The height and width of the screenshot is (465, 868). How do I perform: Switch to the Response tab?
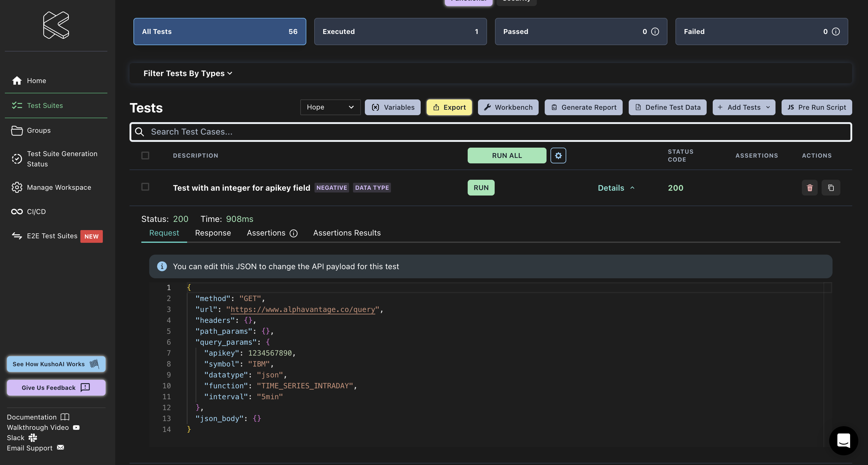pyautogui.click(x=213, y=233)
